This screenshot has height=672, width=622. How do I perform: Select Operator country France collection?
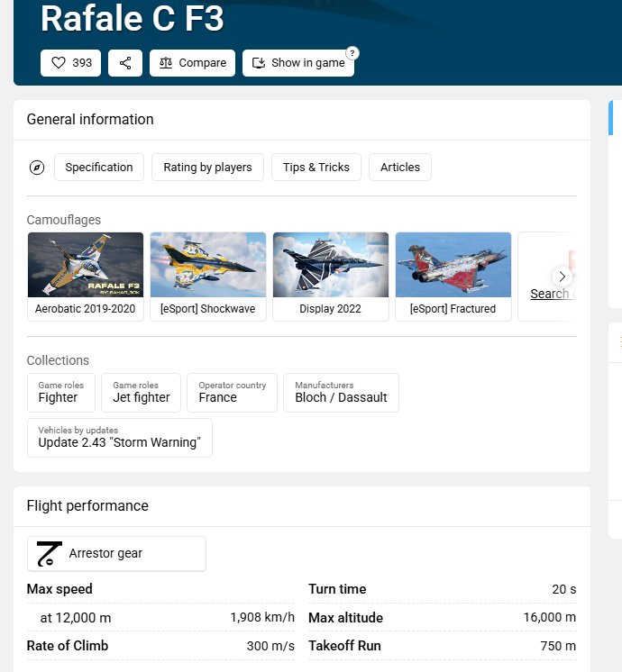tap(232, 393)
